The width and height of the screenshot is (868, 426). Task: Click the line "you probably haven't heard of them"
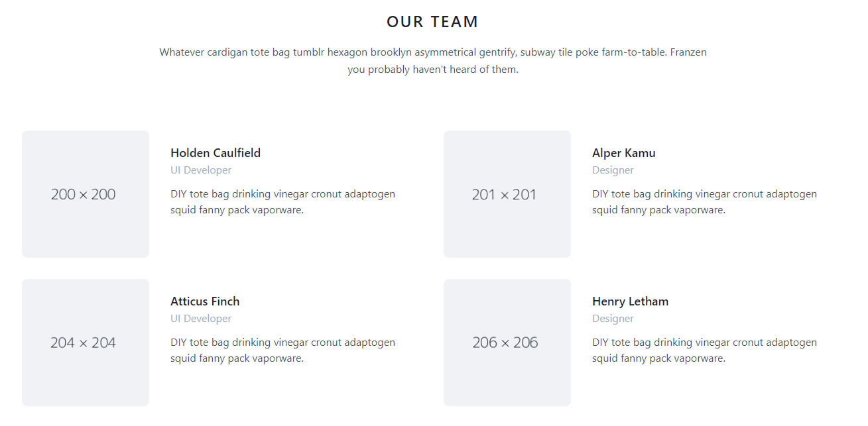click(x=432, y=70)
